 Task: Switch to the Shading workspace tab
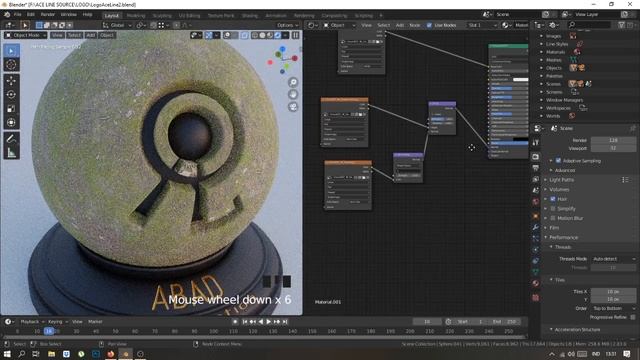click(x=250, y=16)
